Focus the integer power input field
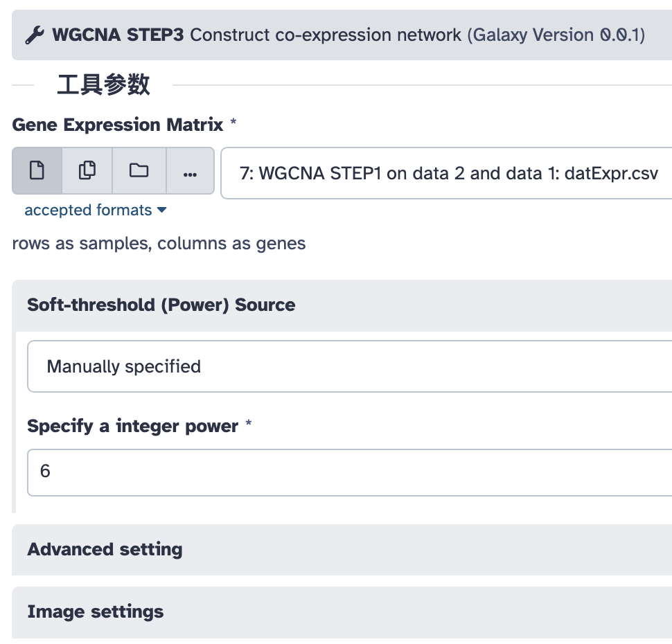672x644 pixels. (350, 472)
